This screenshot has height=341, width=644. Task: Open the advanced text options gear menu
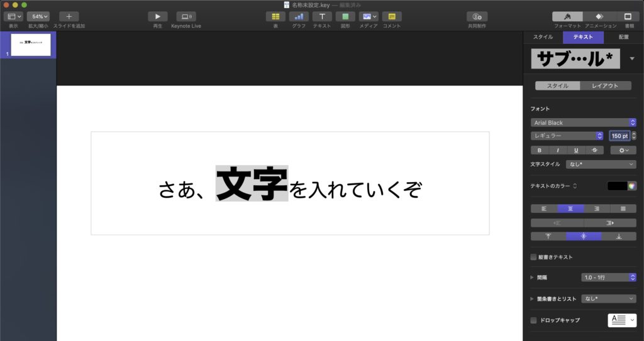click(623, 150)
